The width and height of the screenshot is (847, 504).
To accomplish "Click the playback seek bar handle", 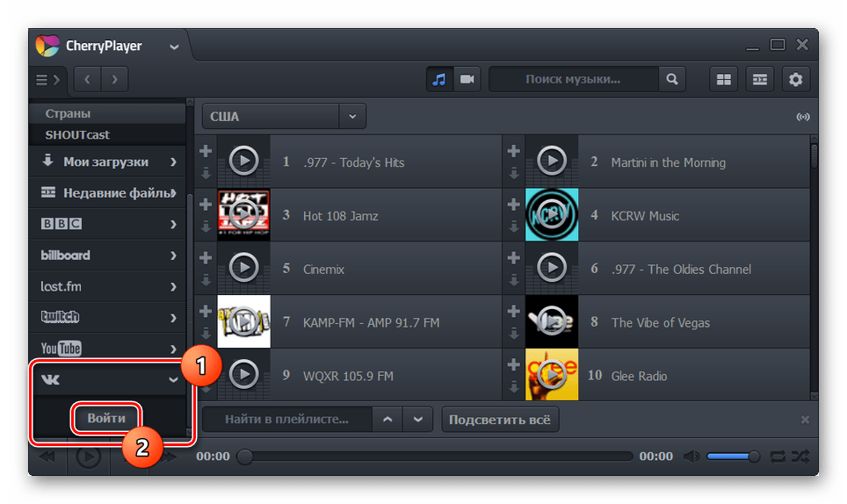I will click(x=245, y=457).
